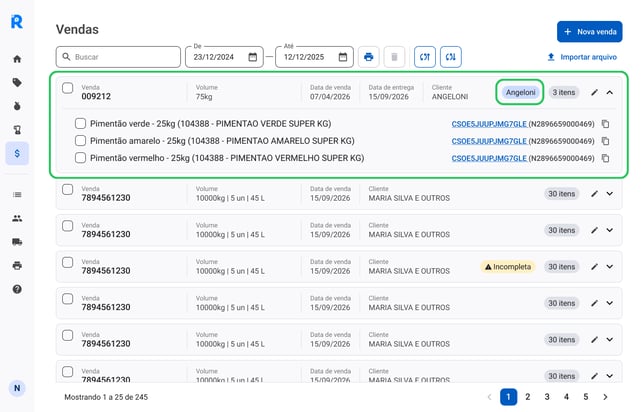Click the Até date field 12/12/2025
Screen dimensions: 644x412
(x=314, y=57)
